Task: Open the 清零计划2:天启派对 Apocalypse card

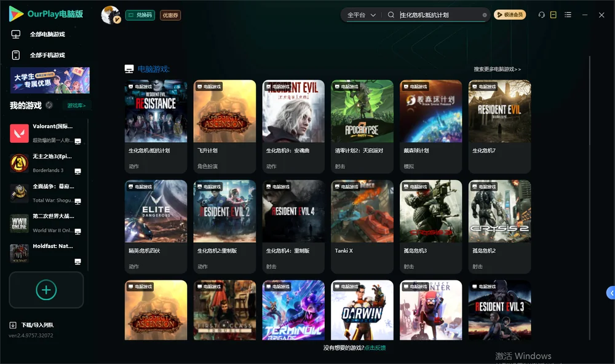Action: (x=362, y=126)
